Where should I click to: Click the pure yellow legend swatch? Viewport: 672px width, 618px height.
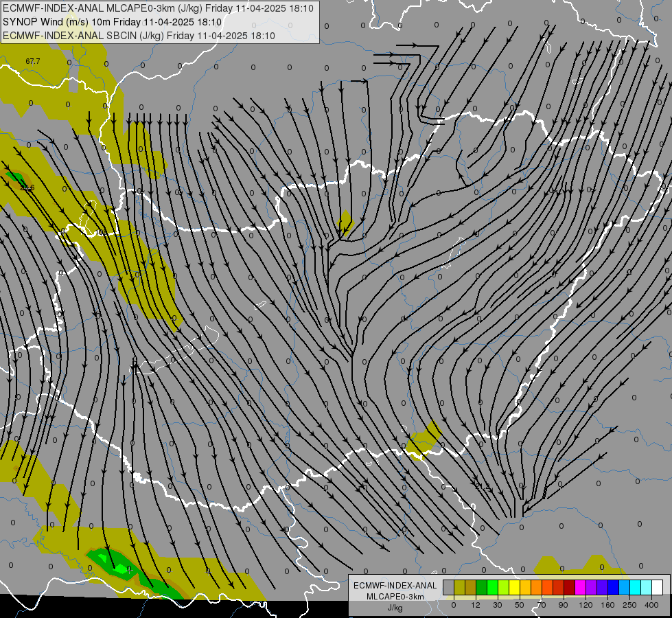tap(515, 587)
